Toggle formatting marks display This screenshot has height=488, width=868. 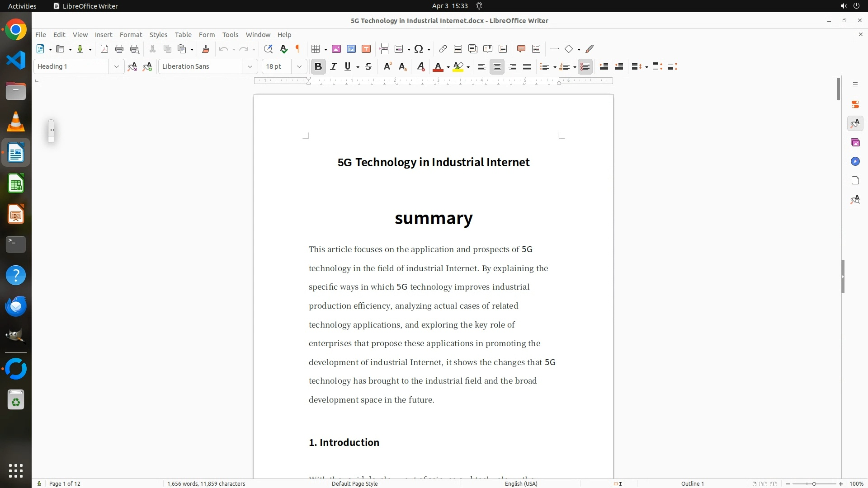298,49
